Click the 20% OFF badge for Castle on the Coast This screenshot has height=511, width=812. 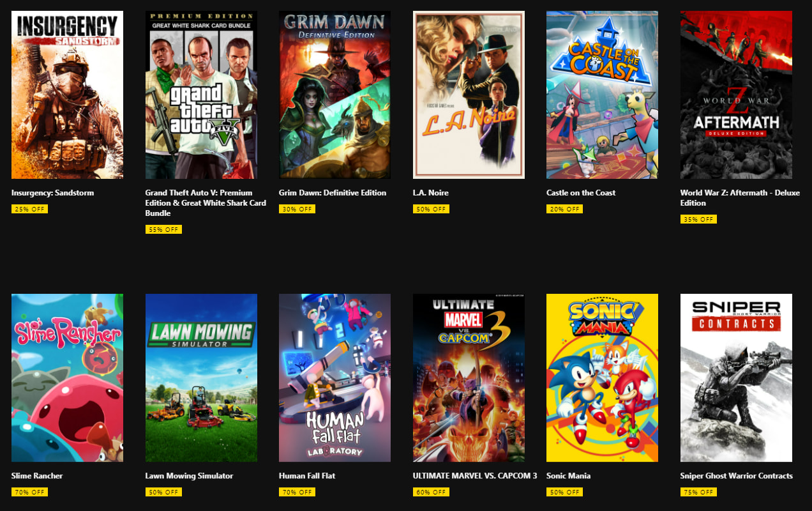coord(564,209)
